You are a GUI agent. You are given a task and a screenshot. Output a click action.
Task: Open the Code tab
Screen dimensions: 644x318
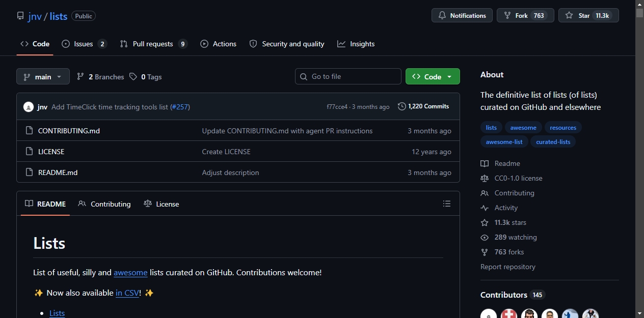[x=35, y=44]
